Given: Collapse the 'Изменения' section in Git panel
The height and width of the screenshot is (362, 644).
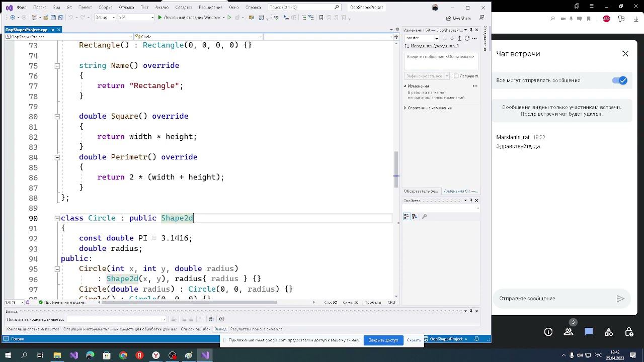Looking at the screenshot, I should pos(405,86).
